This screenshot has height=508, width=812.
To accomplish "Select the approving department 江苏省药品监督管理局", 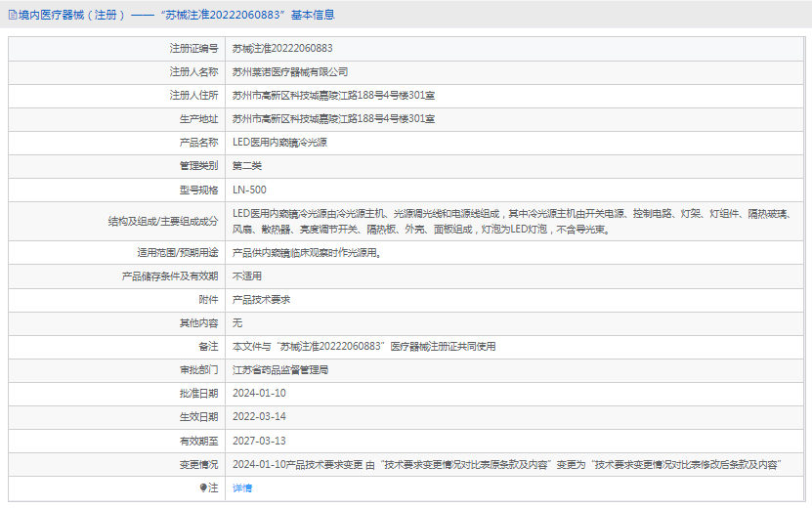I will pos(280,369).
